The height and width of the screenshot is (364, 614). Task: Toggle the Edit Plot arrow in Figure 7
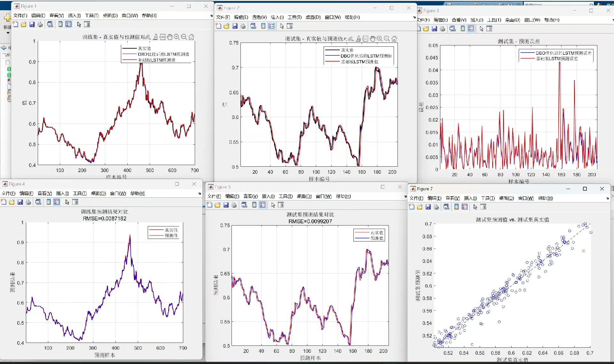(x=475, y=207)
